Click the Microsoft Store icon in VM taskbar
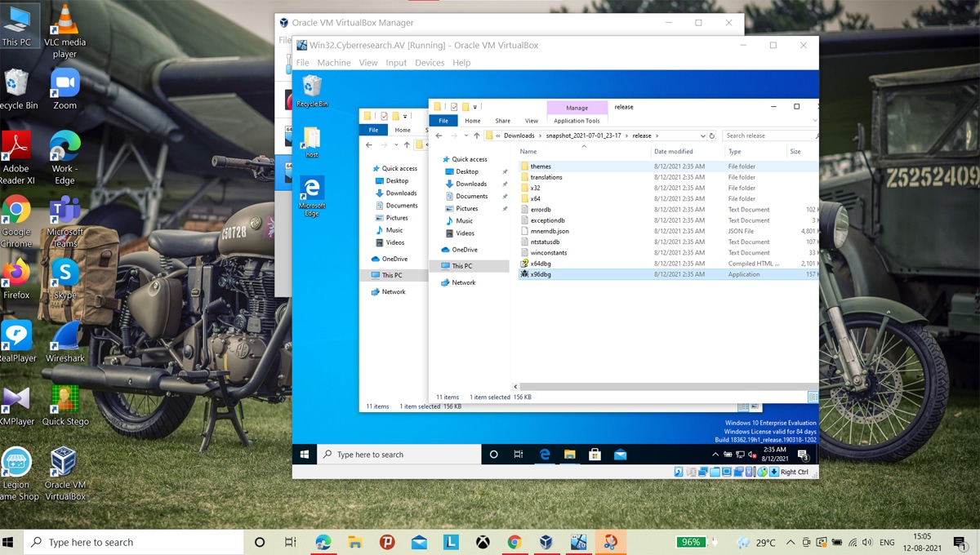980x555 pixels. coord(595,455)
